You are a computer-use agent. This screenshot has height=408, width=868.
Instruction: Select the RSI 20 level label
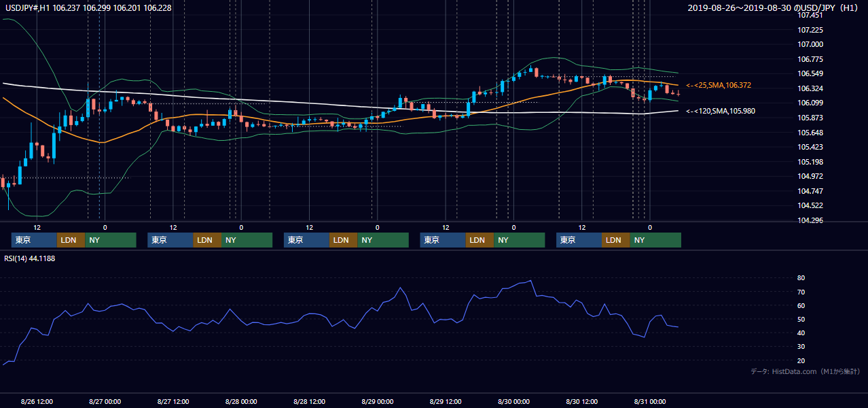point(801,360)
